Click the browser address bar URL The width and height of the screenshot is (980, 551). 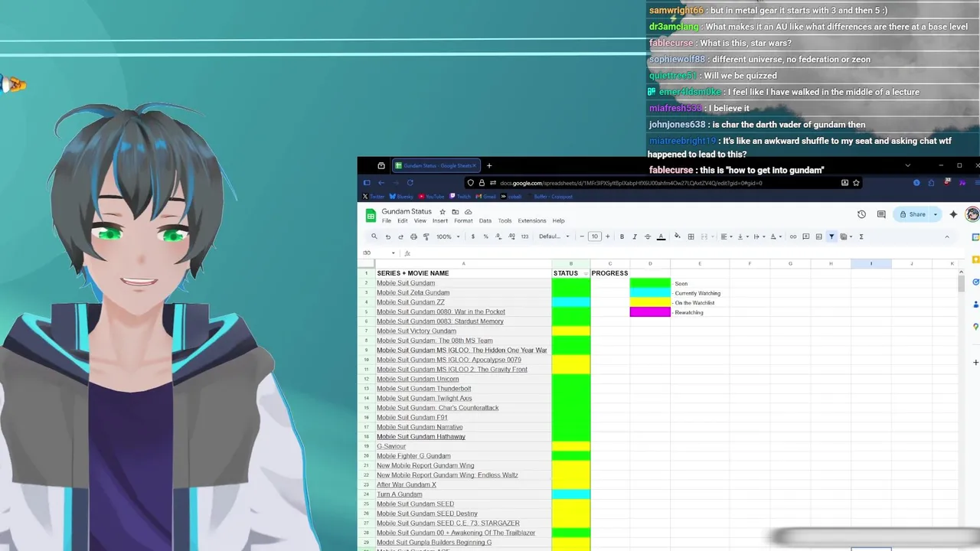click(x=631, y=183)
